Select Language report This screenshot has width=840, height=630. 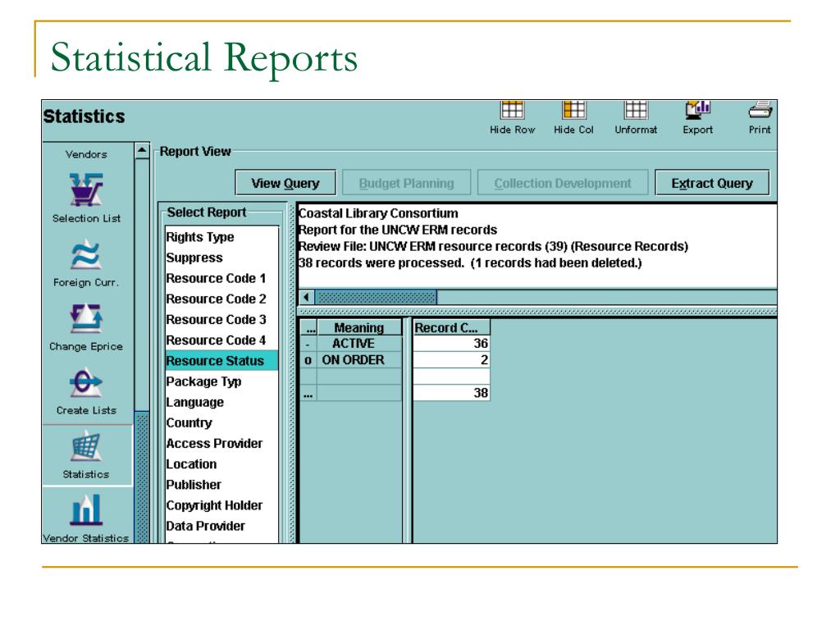click(x=221, y=402)
